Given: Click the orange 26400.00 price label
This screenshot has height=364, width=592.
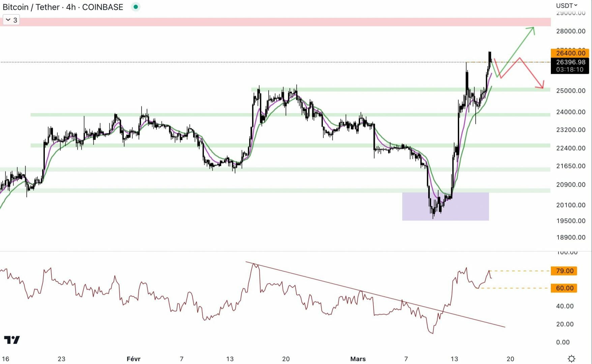Looking at the screenshot, I should (570, 53).
